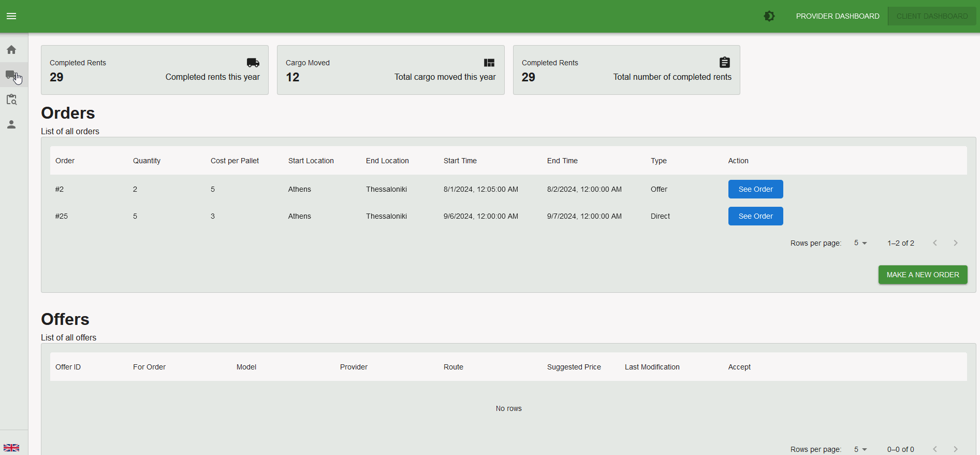Viewport: 980px width, 455px height.
Task: Toggle the dark mode brightness icon
Action: (x=769, y=16)
